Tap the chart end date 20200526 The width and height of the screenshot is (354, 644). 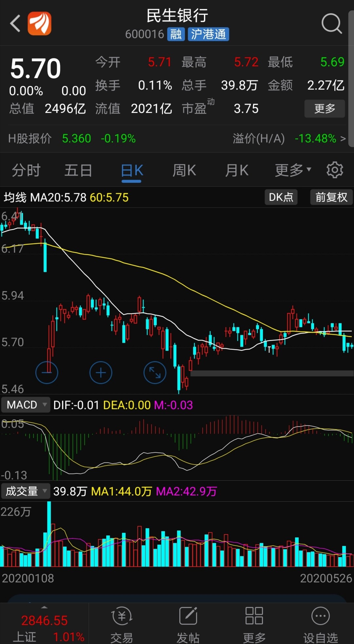click(326, 578)
